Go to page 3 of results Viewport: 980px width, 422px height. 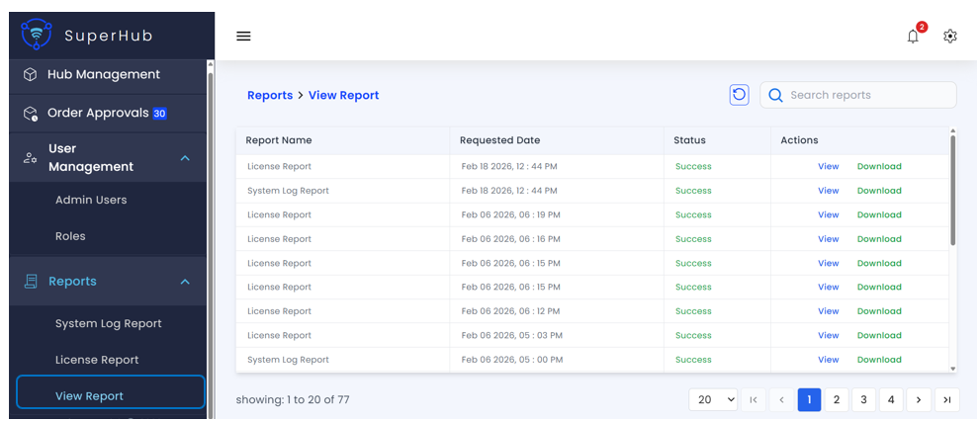coord(863,399)
